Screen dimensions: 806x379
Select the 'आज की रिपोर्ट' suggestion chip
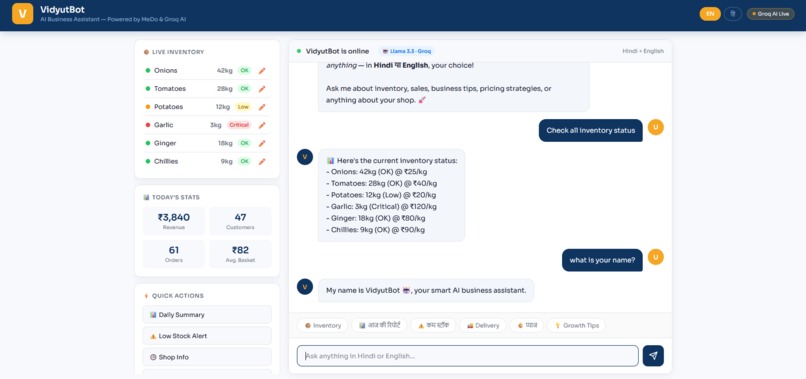tap(379, 326)
